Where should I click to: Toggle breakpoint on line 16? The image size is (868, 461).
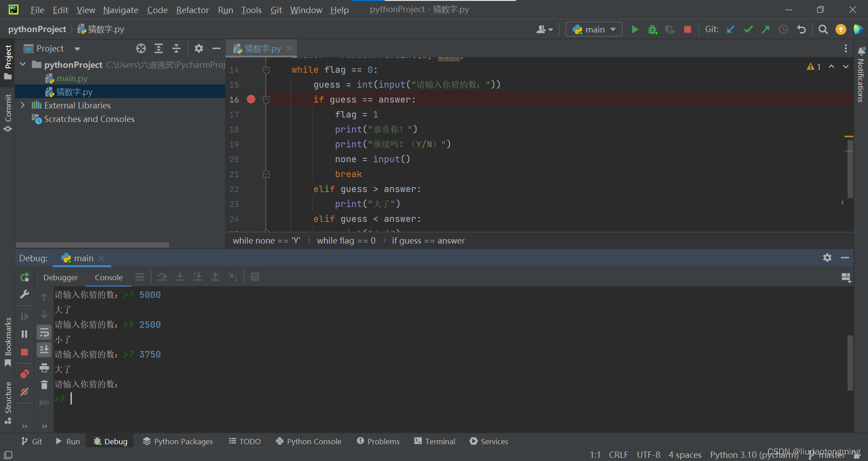click(251, 99)
